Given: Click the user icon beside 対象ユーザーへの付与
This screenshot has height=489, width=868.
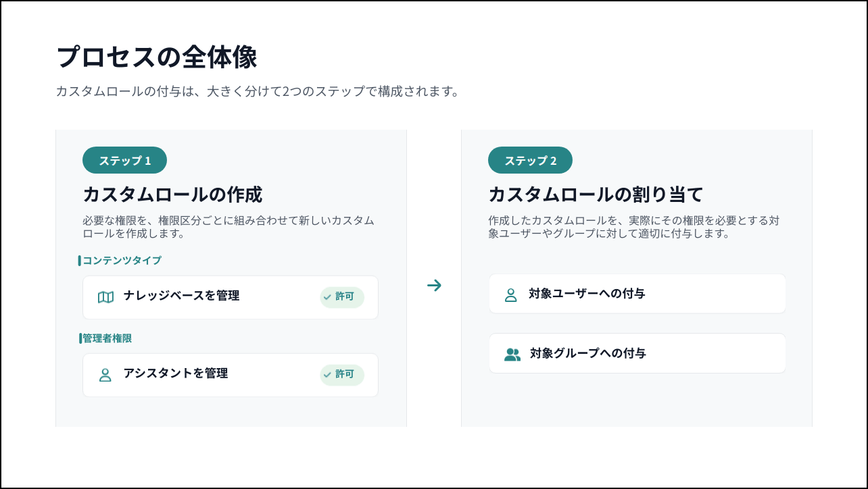Looking at the screenshot, I should click(x=510, y=295).
